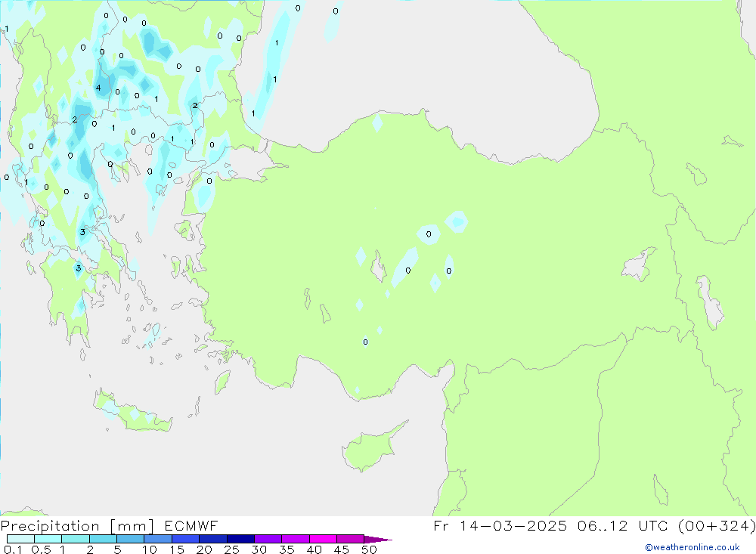Click the '50' legend scale label

(369, 549)
